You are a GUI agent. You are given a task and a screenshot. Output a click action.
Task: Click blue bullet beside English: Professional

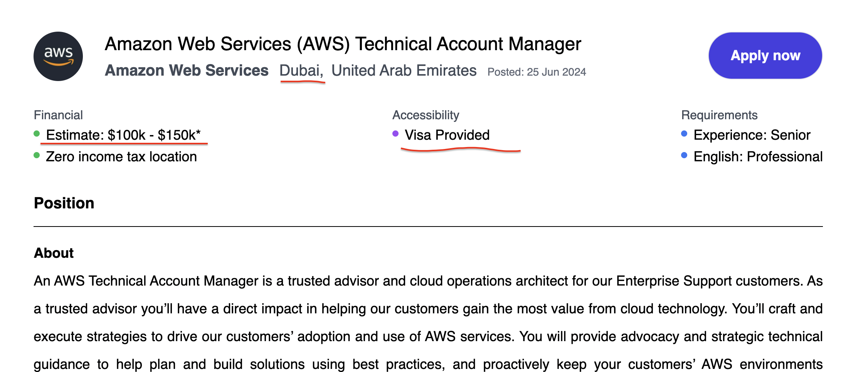(685, 156)
